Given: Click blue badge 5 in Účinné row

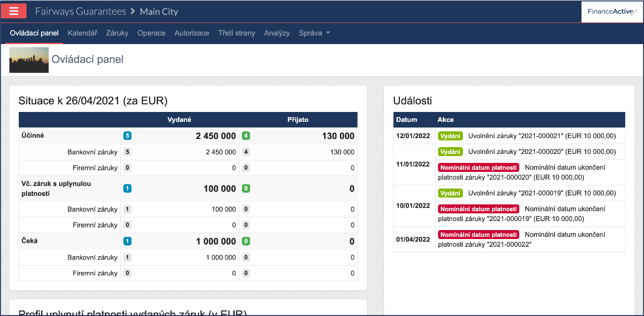Looking at the screenshot, I should [127, 136].
